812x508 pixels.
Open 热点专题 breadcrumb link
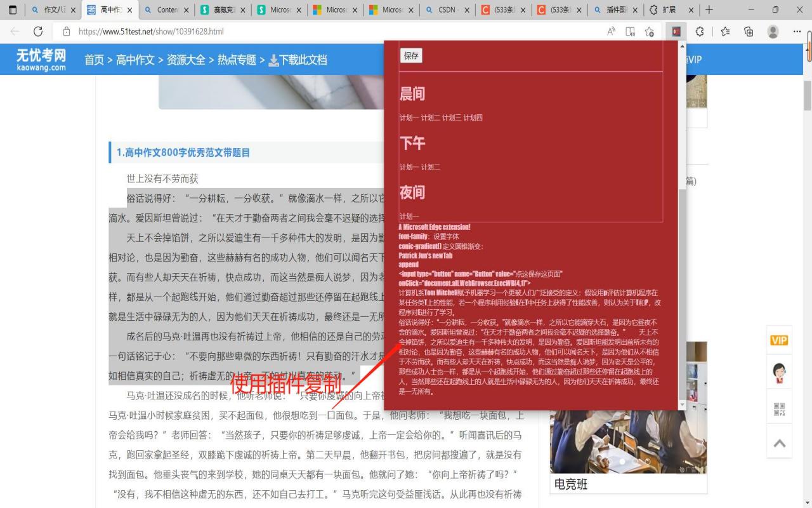(237, 60)
